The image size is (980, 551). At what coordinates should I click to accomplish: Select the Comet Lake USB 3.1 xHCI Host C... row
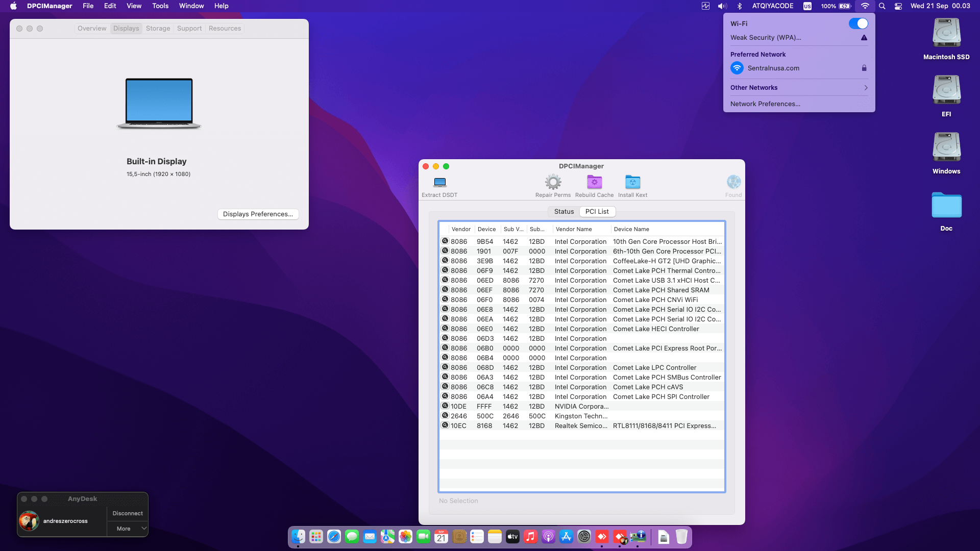582,280
